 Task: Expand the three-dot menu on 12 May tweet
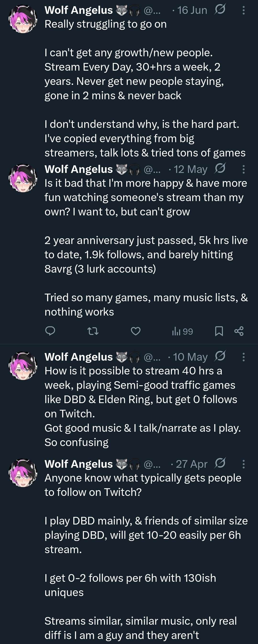coord(243,169)
